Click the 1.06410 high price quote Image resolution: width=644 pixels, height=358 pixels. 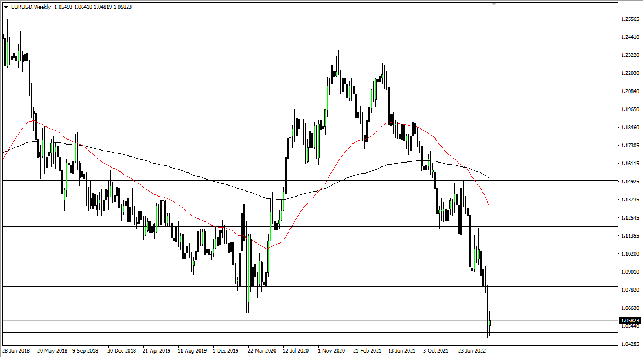(x=83, y=7)
